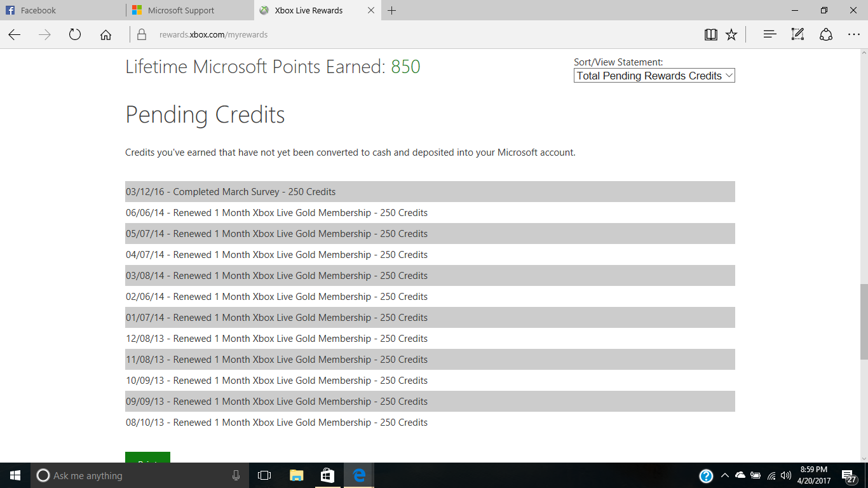The image size is (868, 488).
Task: Click the Cortana Ask me anything box
Action: click(x=140, y=475)
